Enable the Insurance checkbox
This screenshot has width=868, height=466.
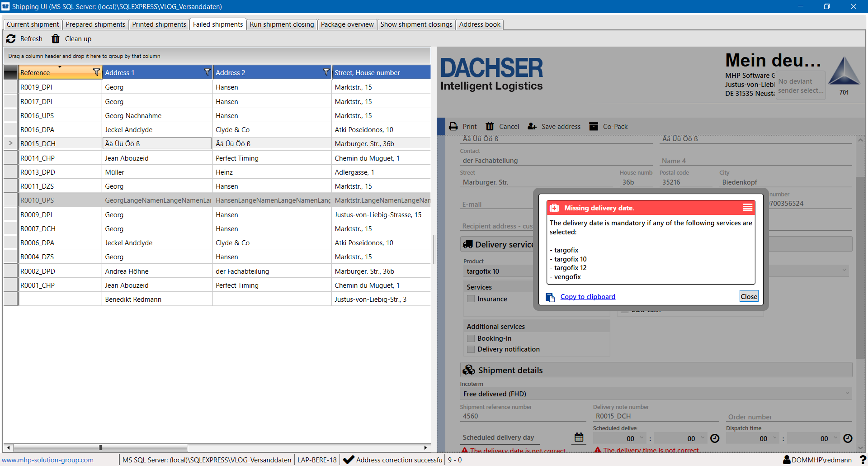click(471, 299)
